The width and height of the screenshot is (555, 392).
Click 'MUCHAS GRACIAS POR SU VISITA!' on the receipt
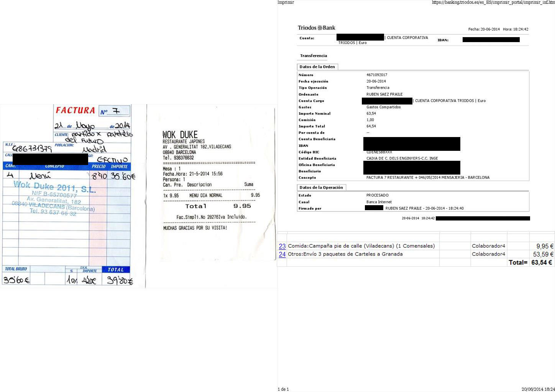(x=195, y=228)
